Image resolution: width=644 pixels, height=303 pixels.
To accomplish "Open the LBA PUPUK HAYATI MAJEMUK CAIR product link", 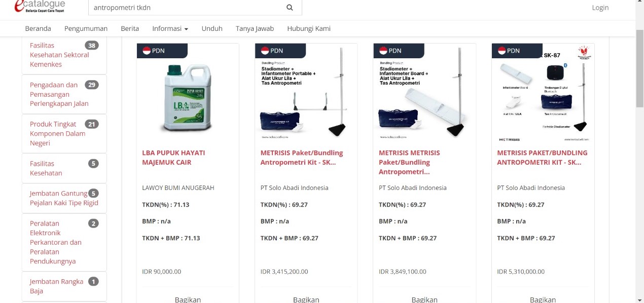I will pyautogui.click(x=174, y=158).
